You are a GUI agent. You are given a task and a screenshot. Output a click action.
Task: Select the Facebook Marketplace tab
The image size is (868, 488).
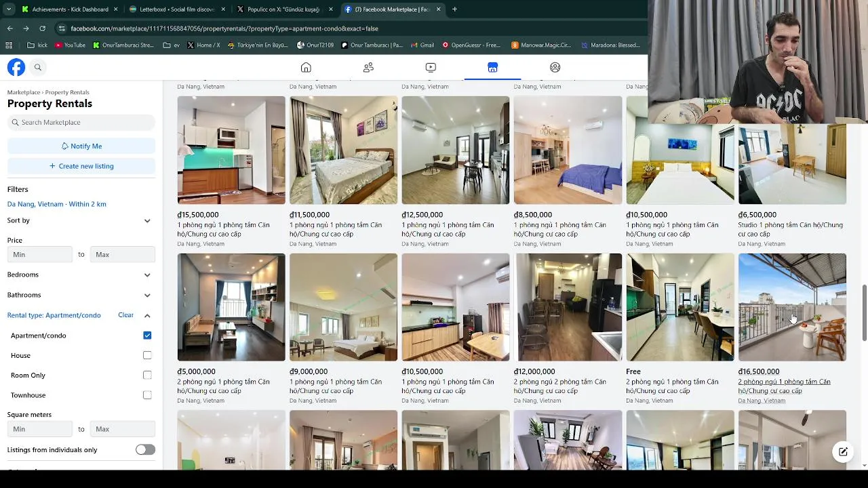coord(393,9)
